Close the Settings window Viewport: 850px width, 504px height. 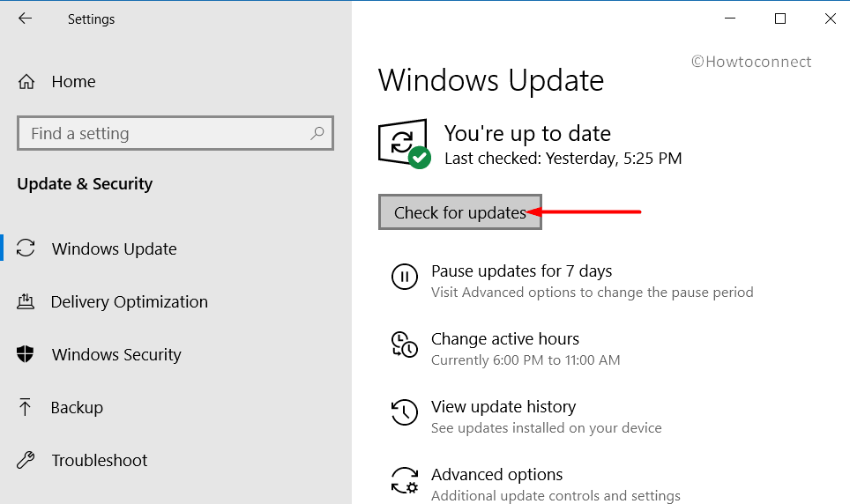click(830, 19)
